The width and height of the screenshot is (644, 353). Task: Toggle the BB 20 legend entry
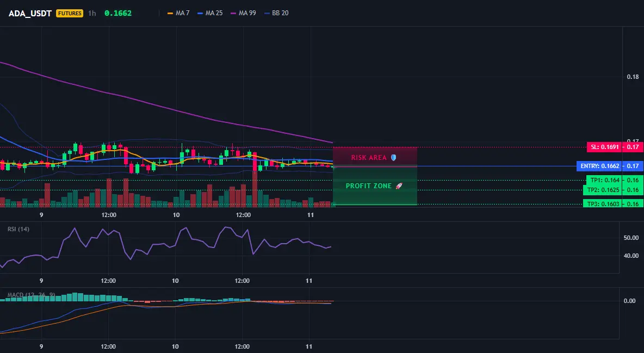[276, 13]
